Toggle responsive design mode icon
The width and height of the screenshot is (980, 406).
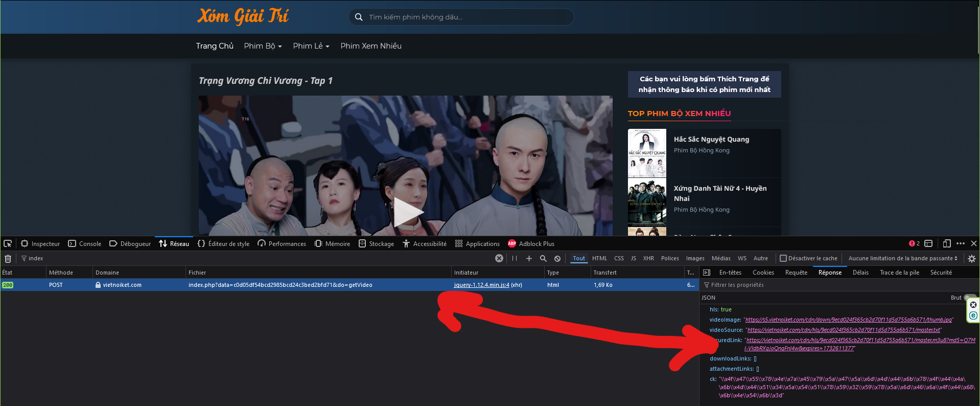(947, 244)
